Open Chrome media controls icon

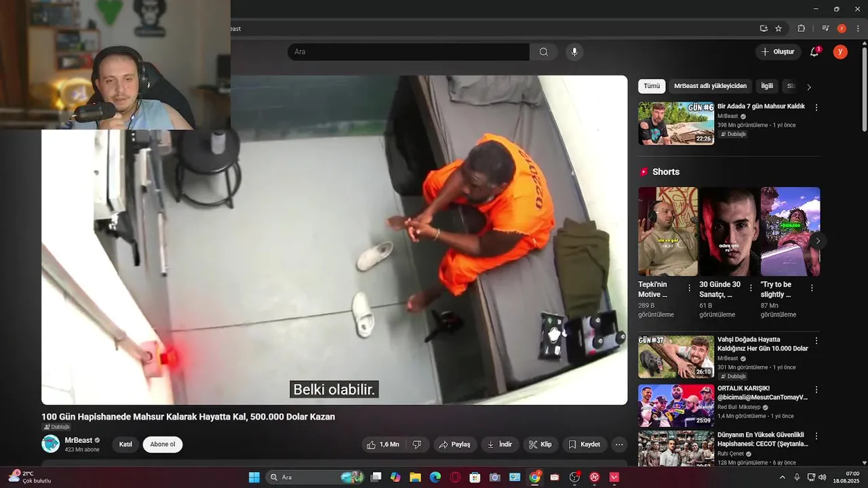click(x=825, y=28)
